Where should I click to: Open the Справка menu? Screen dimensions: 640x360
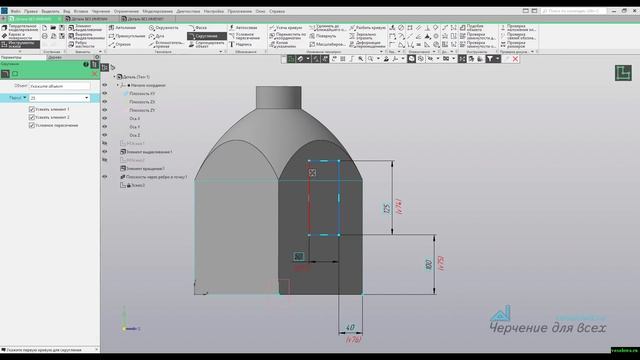[277, 11]
